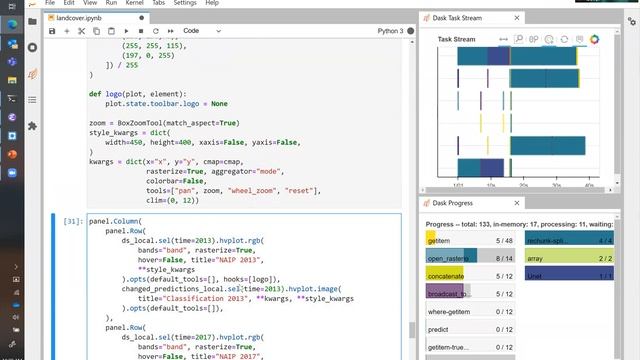Open the File menu
Viewport: 640px width, 360px height.
50,3
